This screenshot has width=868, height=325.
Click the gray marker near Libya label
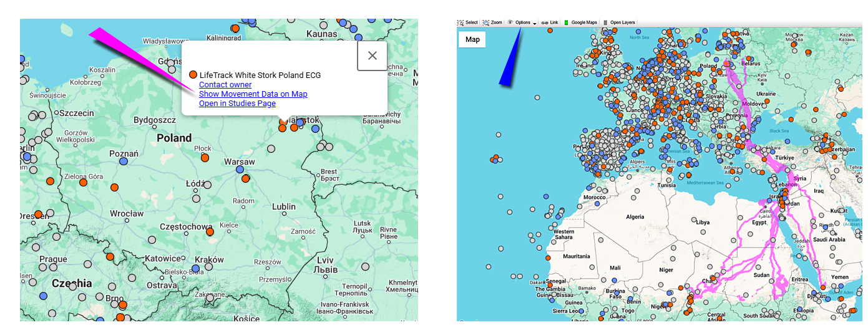pyautogui.click(x=696, y=220)
